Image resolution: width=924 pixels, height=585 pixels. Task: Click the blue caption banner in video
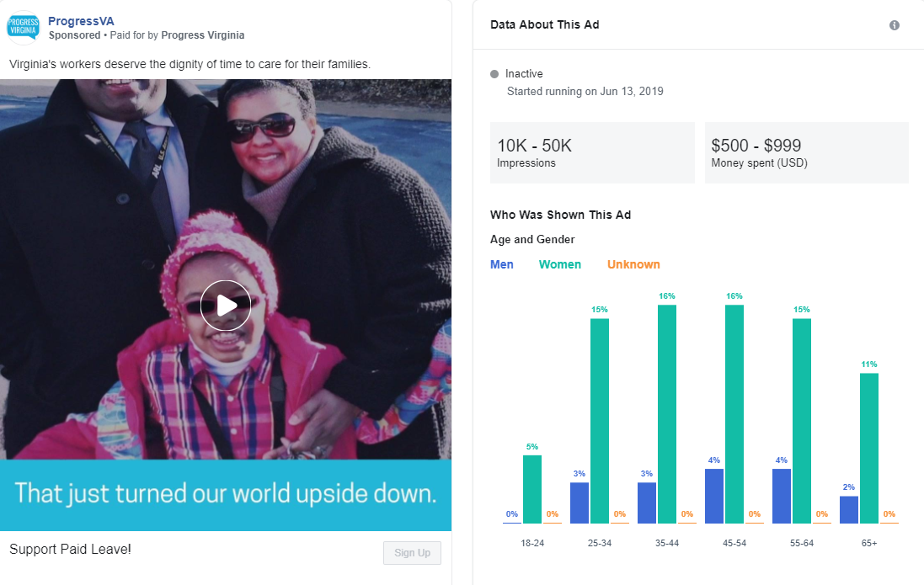226,495
